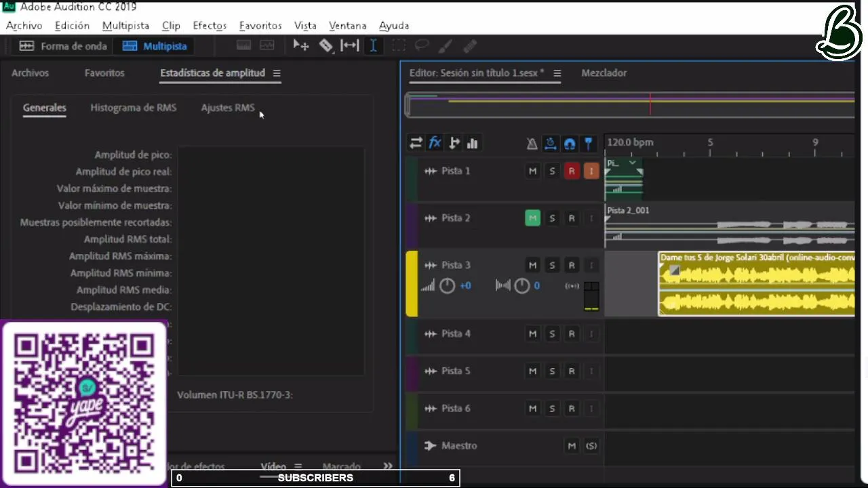Click the blue marker pin icon

point(589,143)
